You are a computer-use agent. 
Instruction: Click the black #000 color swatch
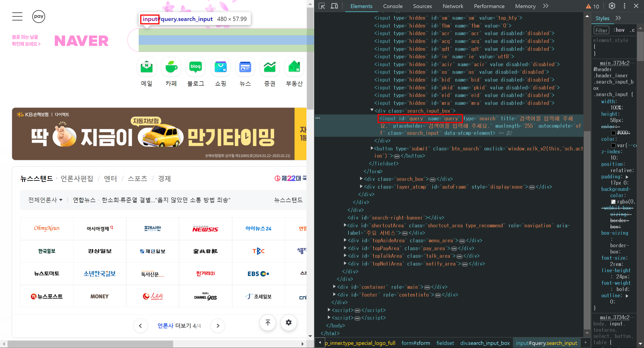coord(613,133)
